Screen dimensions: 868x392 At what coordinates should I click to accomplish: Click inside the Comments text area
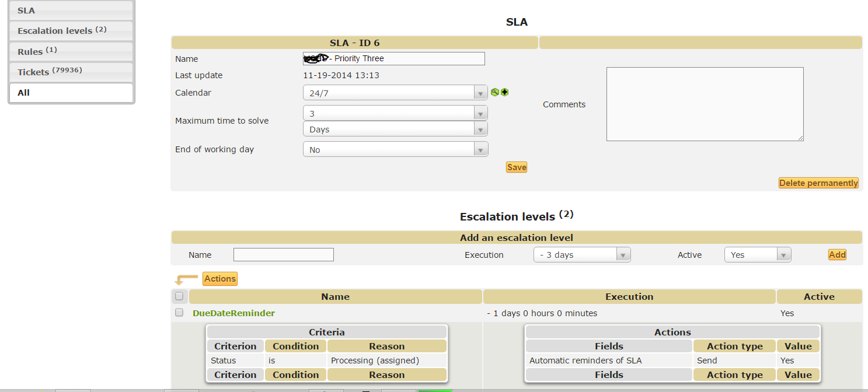point(705,104)
